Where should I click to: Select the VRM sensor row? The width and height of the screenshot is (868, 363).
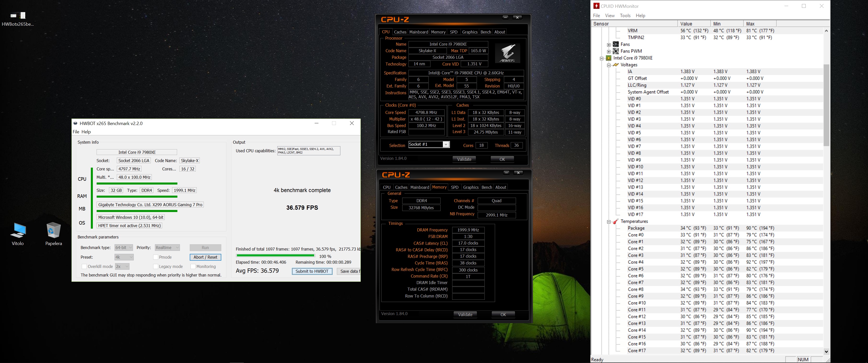707,31
